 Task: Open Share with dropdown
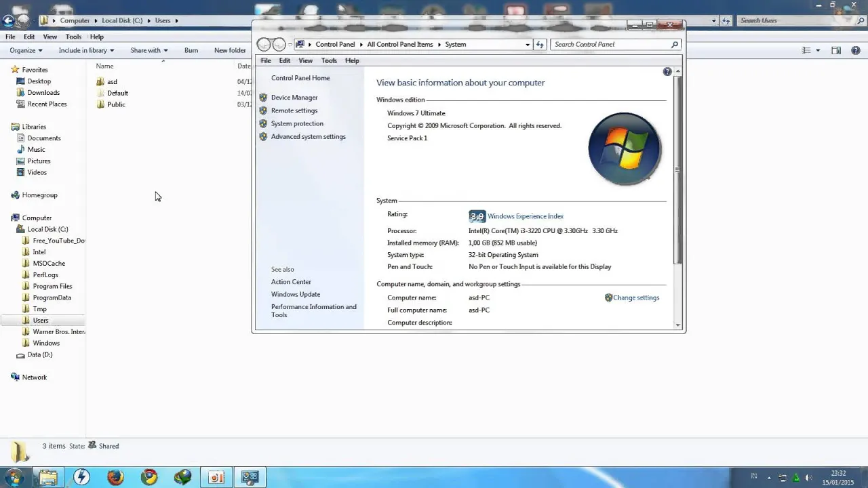point(149,50)
